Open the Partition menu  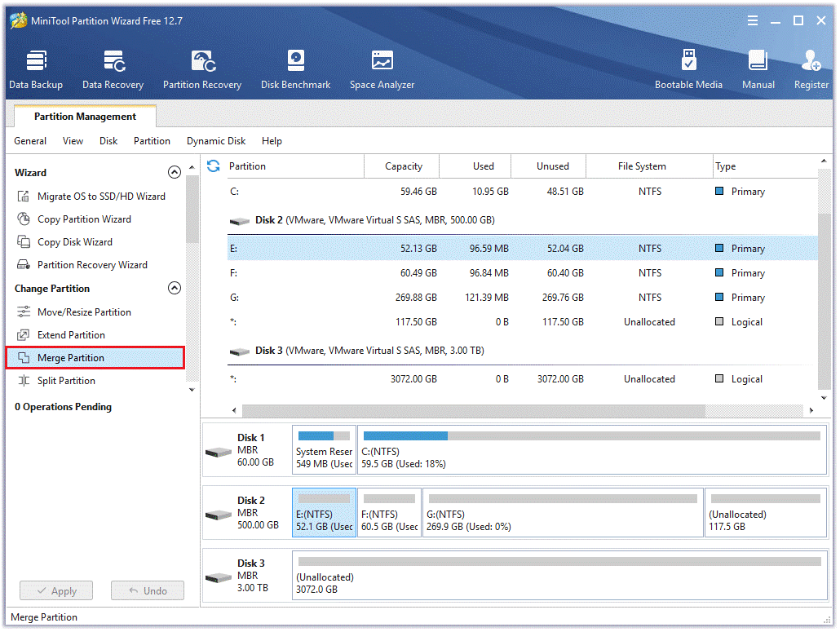click(152, 141)
